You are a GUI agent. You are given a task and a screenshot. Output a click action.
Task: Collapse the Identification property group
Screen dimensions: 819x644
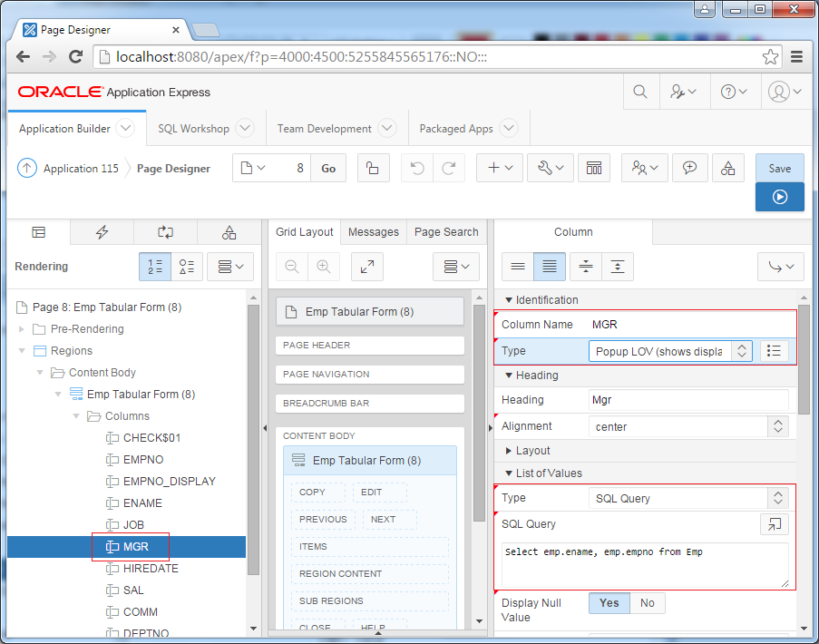pos(508,300)
